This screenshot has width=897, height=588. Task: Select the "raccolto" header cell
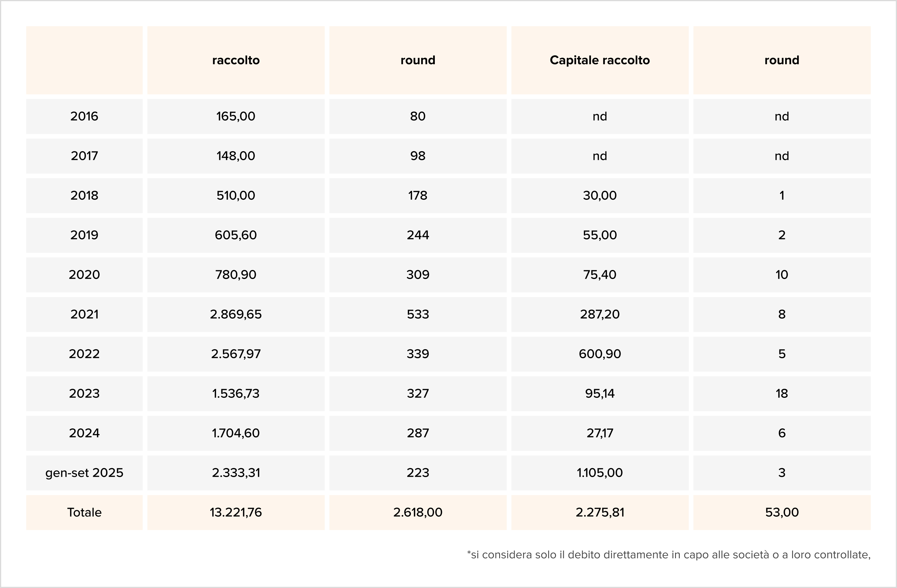point(236,60)
